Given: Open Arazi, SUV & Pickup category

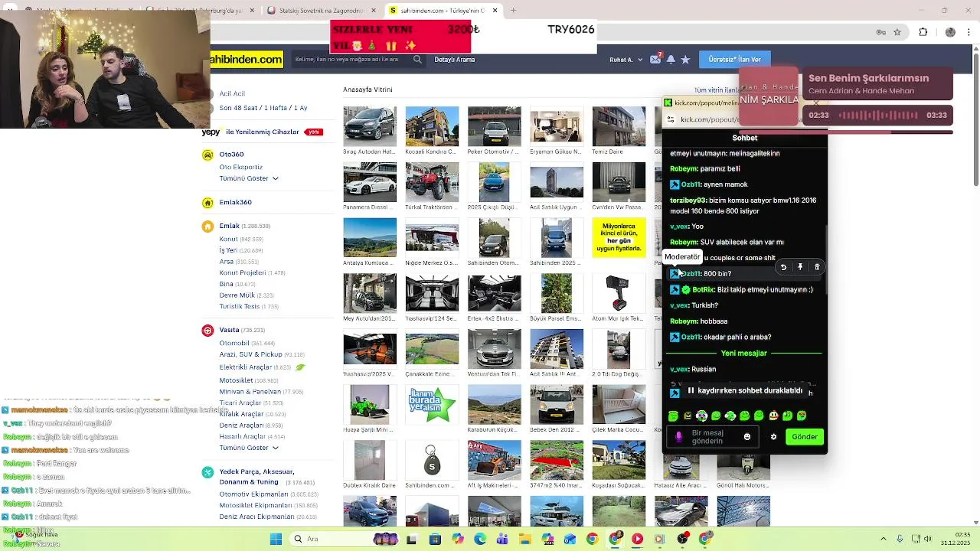Looking at the screenshot, I should (x=262, y=355).
